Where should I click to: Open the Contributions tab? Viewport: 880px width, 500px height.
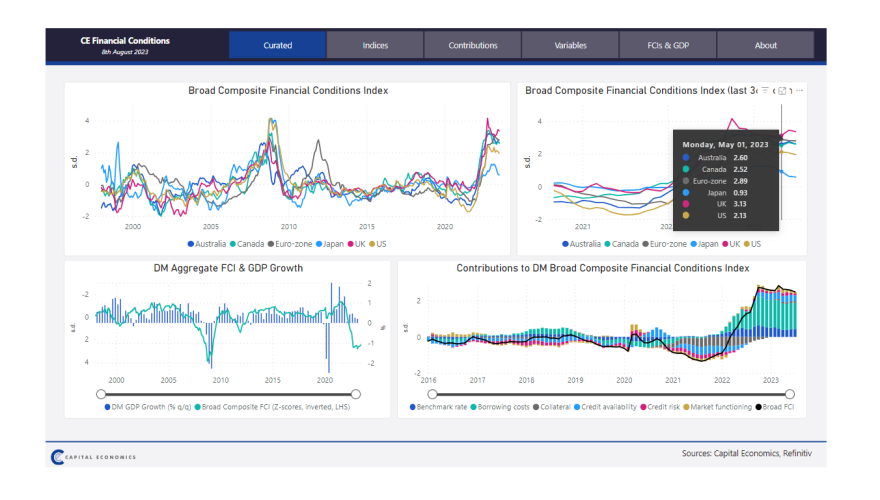(473, 45)
